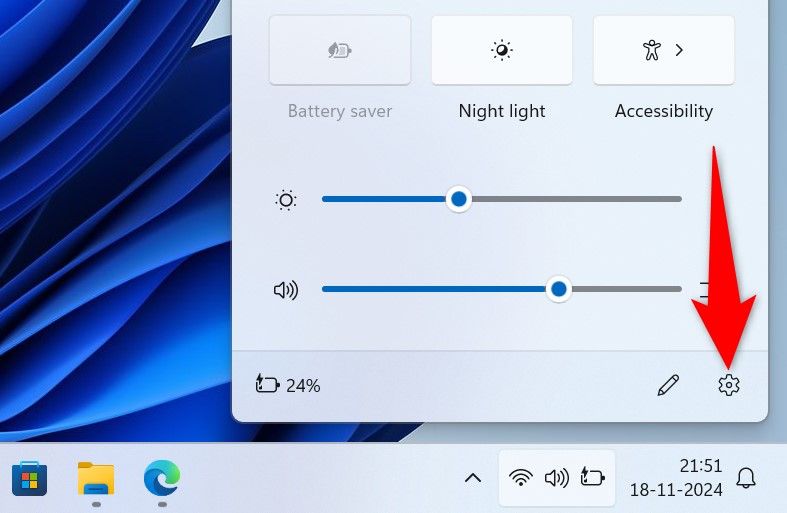
Task: Click the tray speaker volume icon
Action: pos(556,478)
